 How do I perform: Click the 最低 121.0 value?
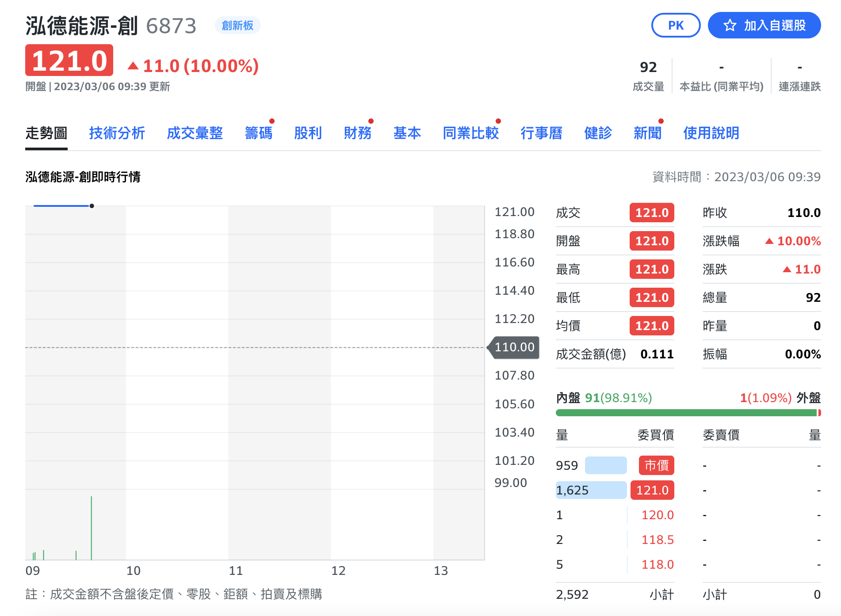point(652,297)
